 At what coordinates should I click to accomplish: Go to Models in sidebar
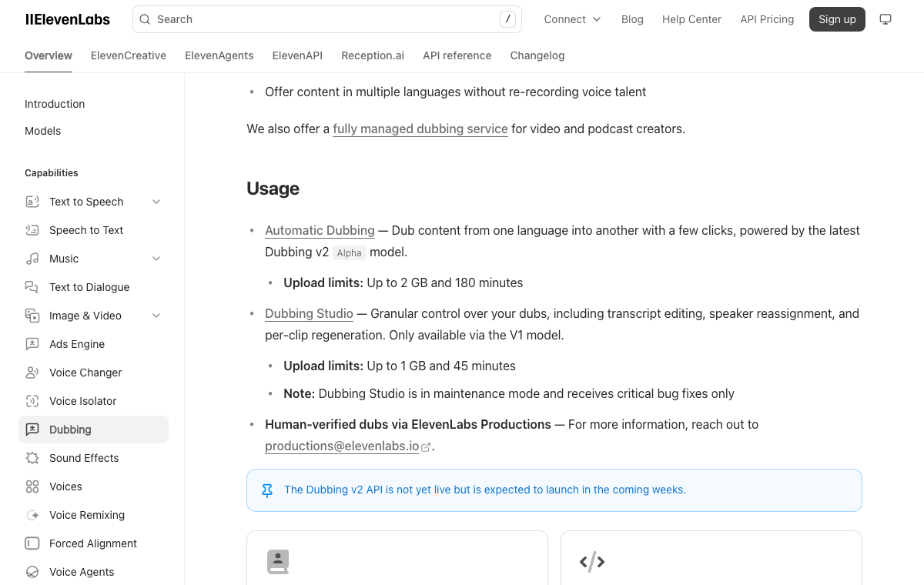[42, 131]
